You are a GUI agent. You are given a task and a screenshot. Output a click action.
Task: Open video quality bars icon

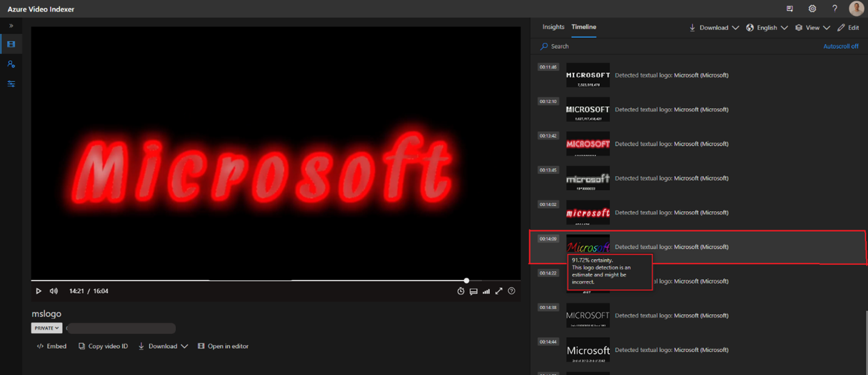pos(486,291)
